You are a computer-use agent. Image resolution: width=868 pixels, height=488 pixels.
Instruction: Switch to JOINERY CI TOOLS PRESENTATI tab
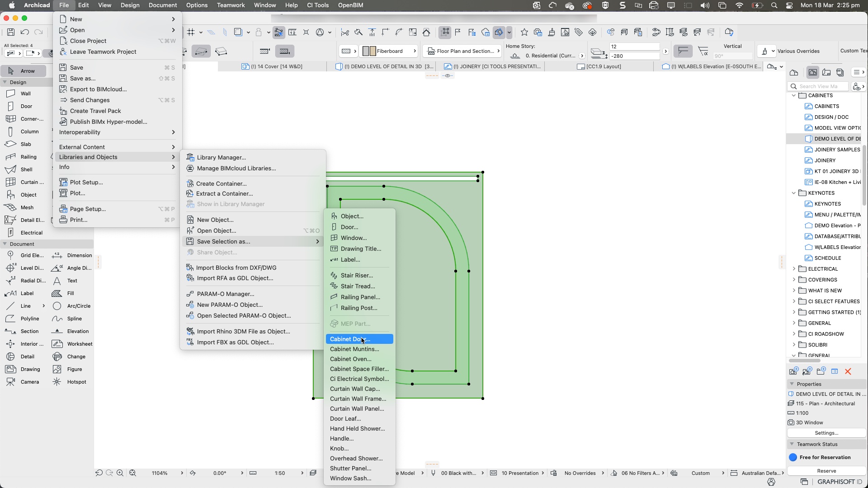[492, 66]
